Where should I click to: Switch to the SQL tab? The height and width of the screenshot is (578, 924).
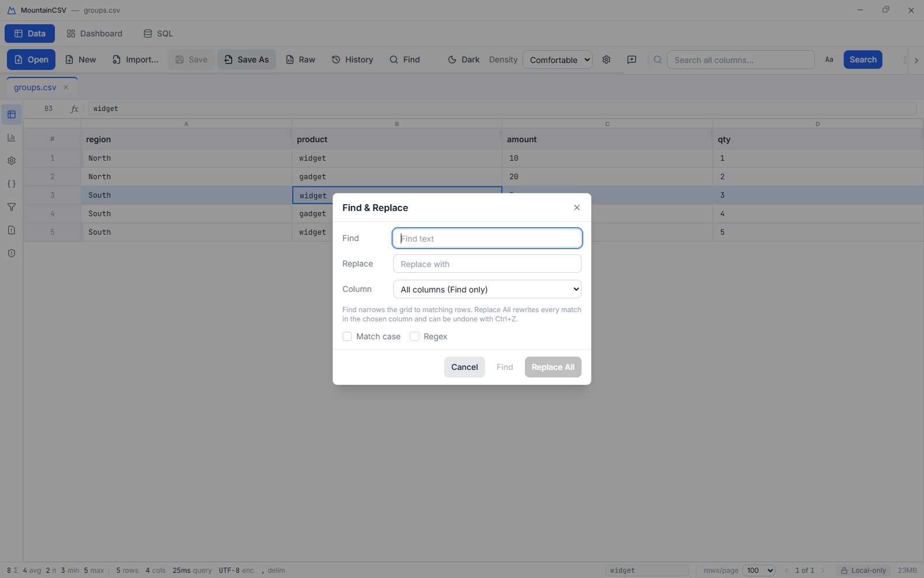click(158, 34)
